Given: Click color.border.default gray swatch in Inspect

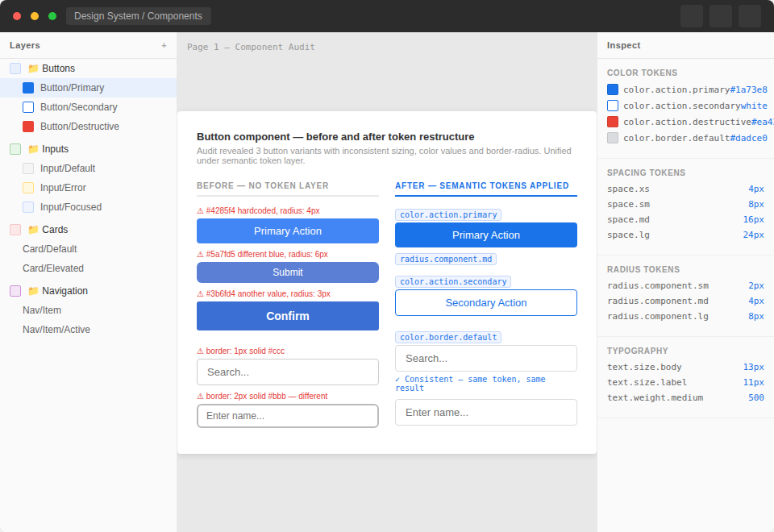Looking at the screenshot, I should pos(613,138).
